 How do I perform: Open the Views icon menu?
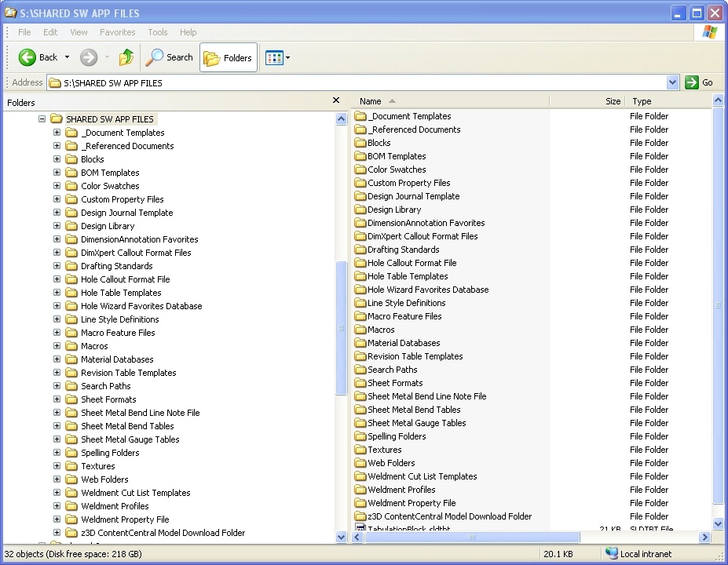[274, 58]
